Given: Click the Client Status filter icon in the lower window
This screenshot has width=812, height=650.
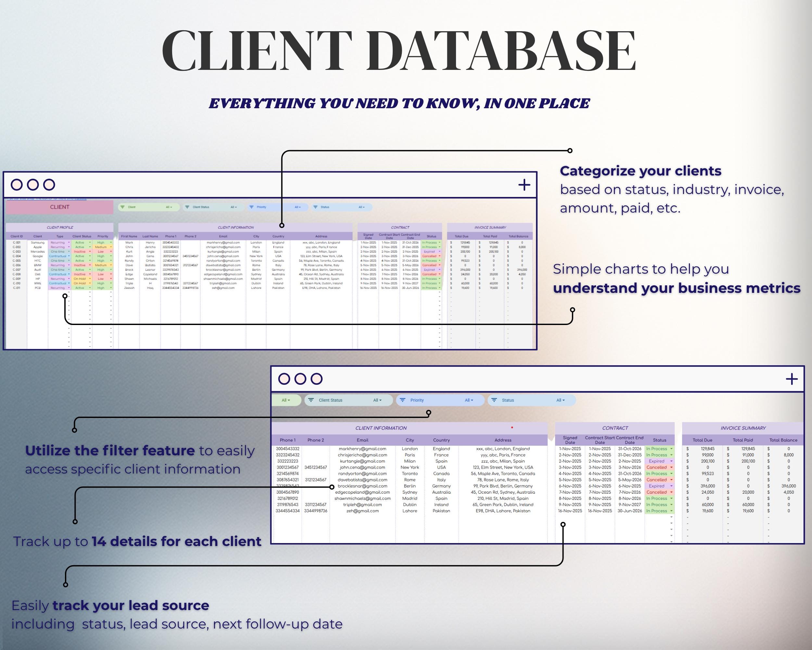Looking at the screenshot, I should (x=311, y=400).
